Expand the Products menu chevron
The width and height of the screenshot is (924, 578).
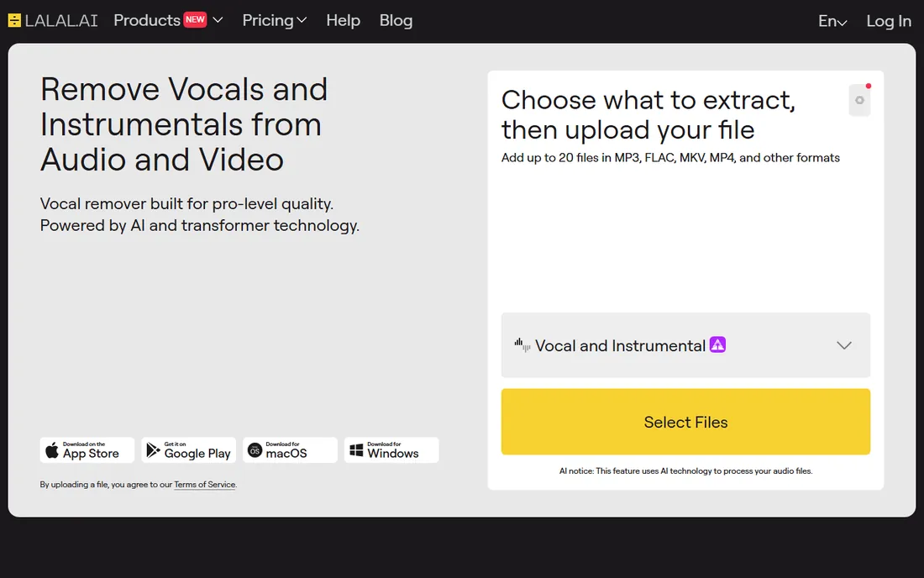[x=218, y=20]
